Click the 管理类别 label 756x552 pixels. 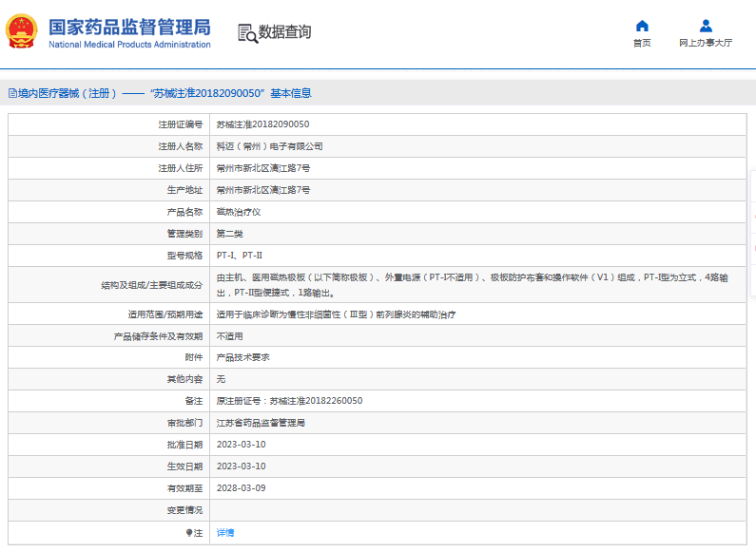coord(184,234)
